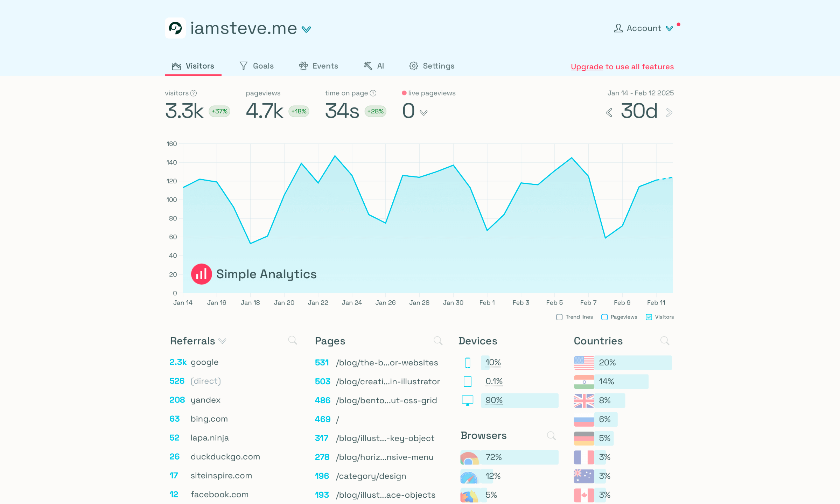Enable the Trend lines checkbox
The height and width of the screenshot is (504, 840).
coord(559,317)
